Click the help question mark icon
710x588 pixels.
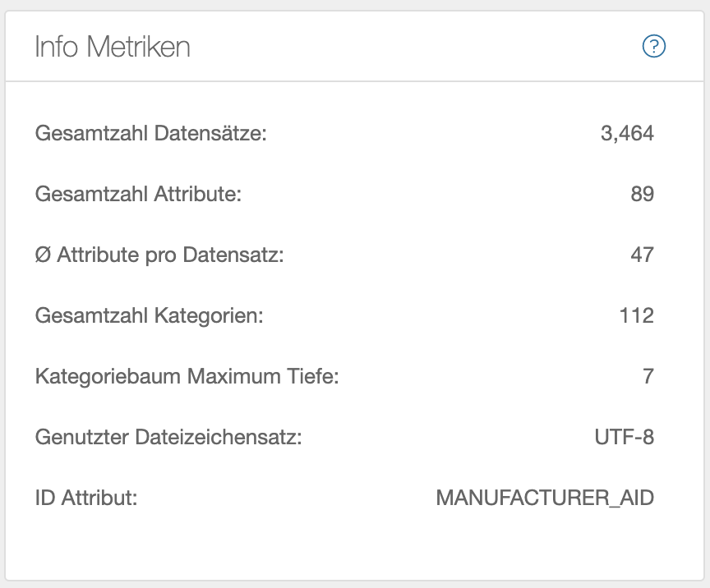[x=653, y=47]
